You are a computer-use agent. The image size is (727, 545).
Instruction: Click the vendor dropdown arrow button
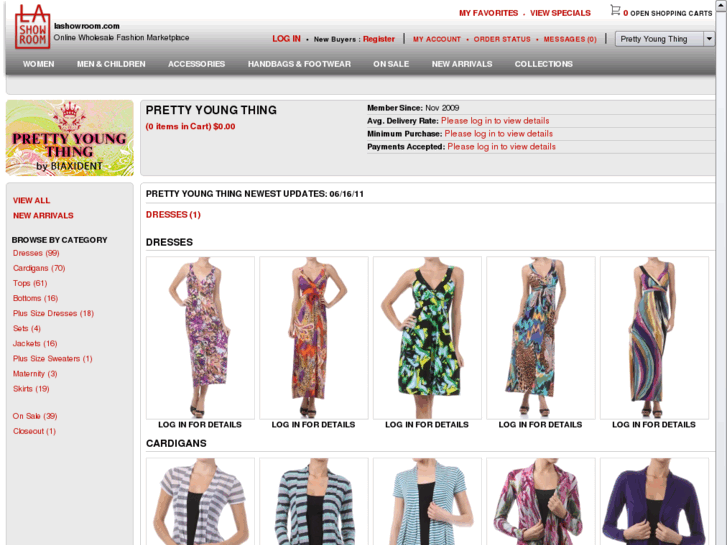709,39
